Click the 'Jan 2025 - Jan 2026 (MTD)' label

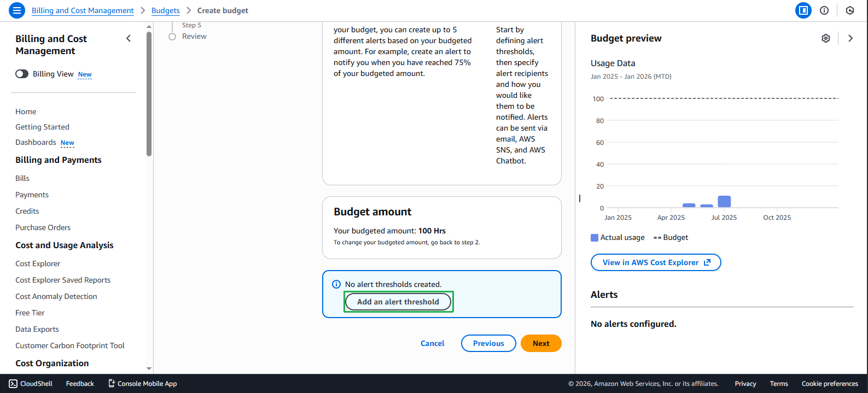[x=631, y=77]
